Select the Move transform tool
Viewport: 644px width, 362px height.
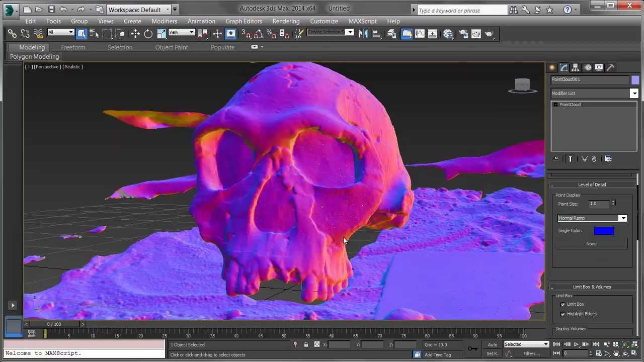135,34
